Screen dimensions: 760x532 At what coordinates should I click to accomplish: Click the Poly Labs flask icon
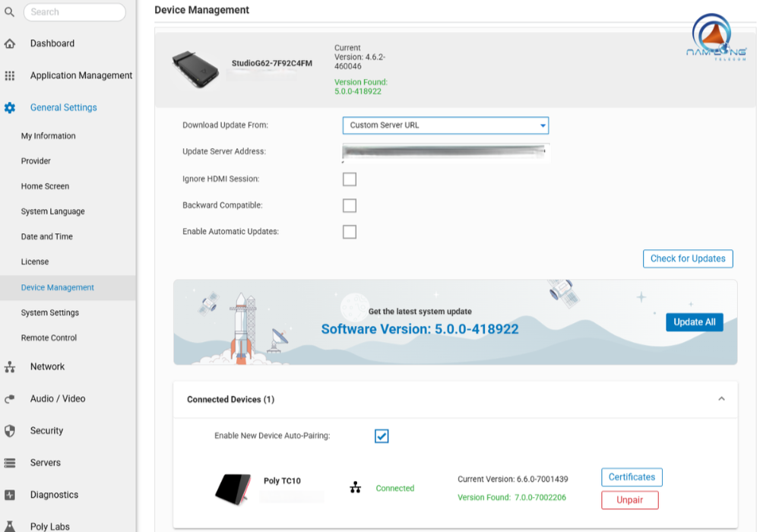click(x=10, y=526)
